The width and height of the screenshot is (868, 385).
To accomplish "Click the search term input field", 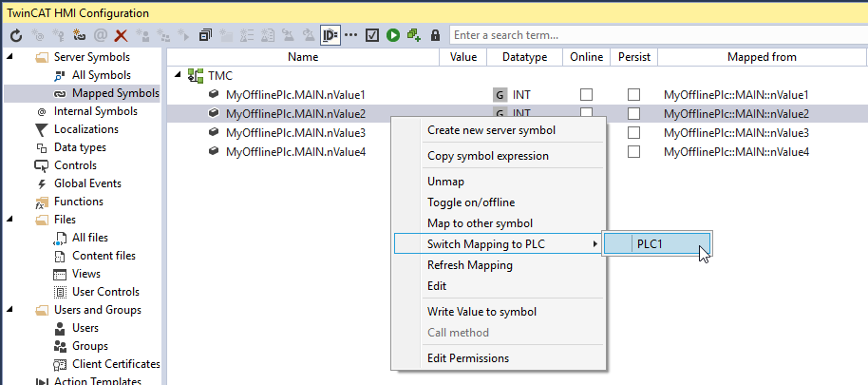I will pos(658,35).
